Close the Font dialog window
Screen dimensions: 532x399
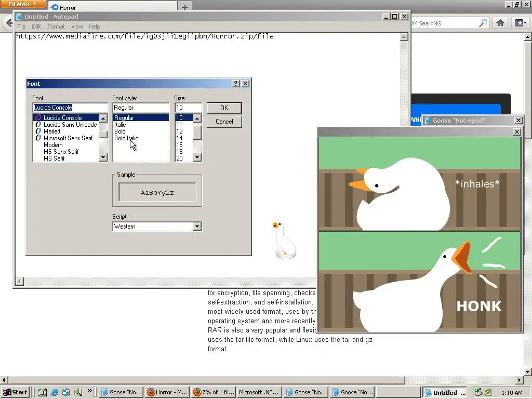coord(245,84)
